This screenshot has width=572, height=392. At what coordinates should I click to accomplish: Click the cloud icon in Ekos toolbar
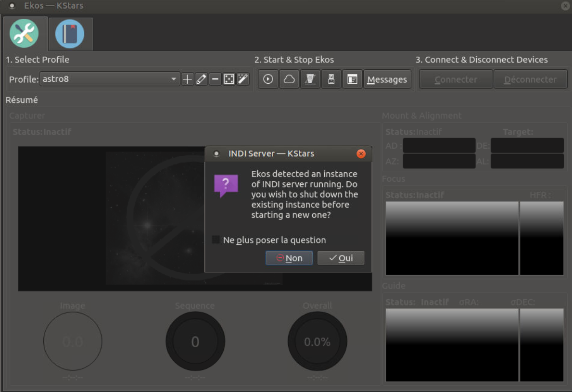(x=289, y=79)
